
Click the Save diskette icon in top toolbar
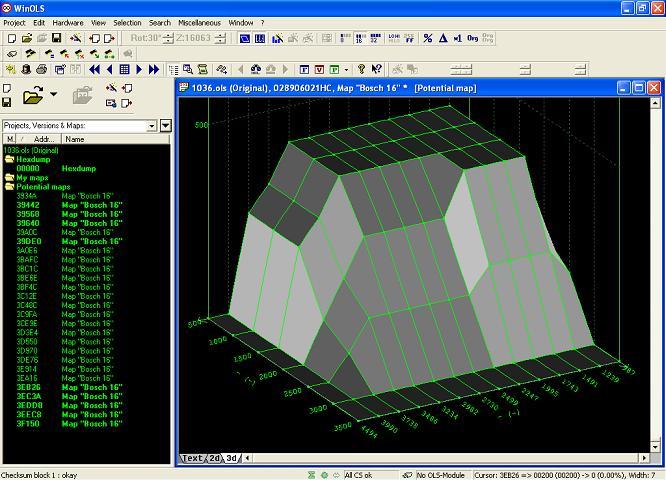coord(56,38)
